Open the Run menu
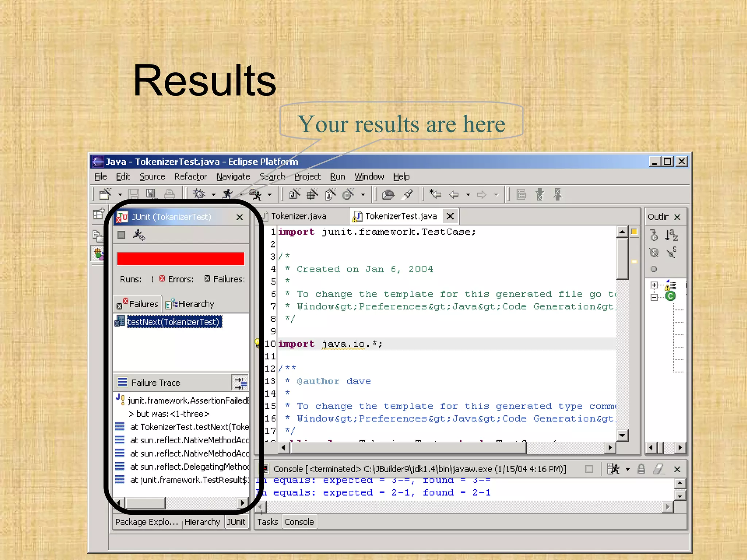Screen dimensions: 747x560 coord(337,177)
